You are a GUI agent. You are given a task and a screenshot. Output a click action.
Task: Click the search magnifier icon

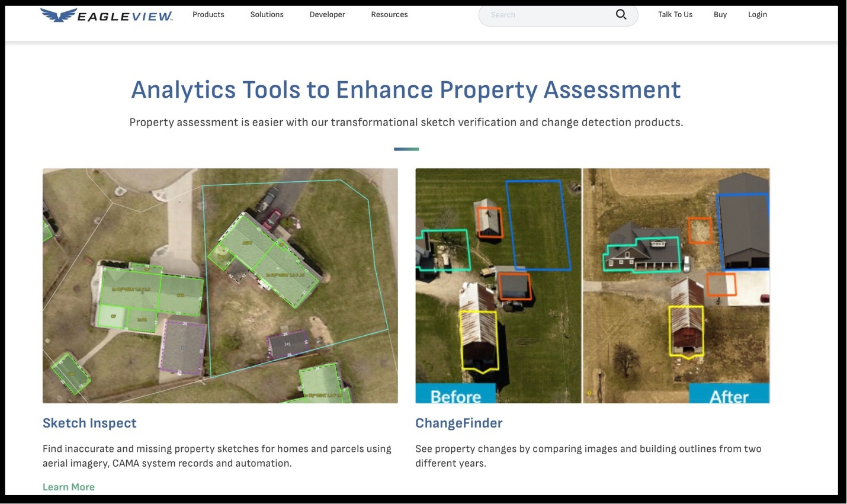coord(621,14)
